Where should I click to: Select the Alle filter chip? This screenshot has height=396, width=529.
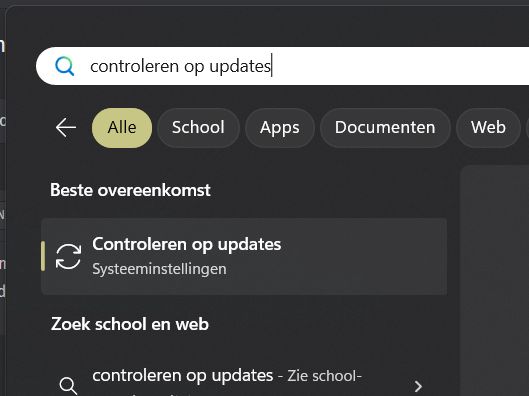click(122, 128)
